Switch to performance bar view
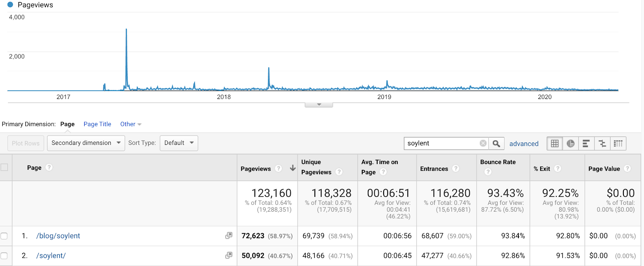644x266 pixels. 586,143
